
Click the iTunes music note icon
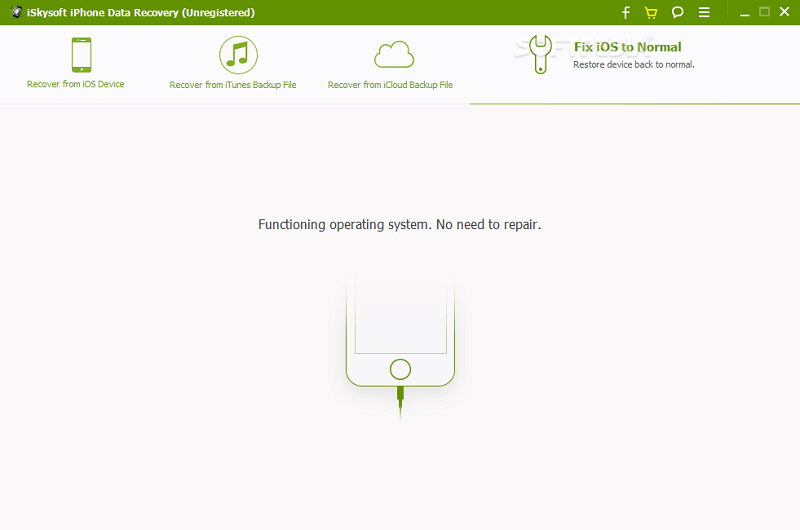click(x=238, y=54)
